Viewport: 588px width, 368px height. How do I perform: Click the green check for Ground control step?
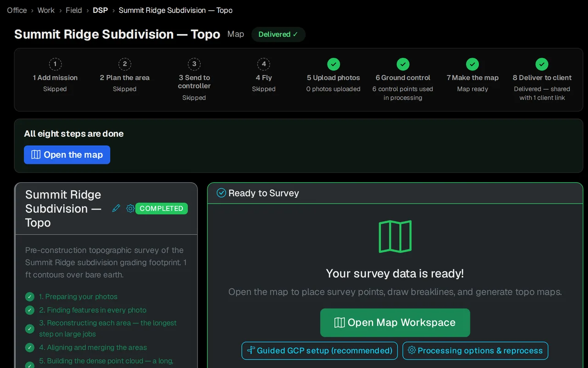403,64
